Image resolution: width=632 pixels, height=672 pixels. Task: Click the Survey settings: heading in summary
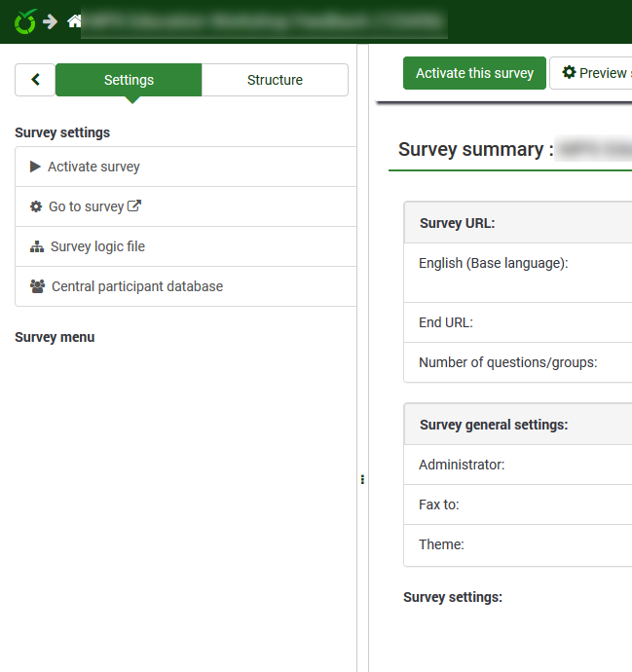[x=453, y=597]
